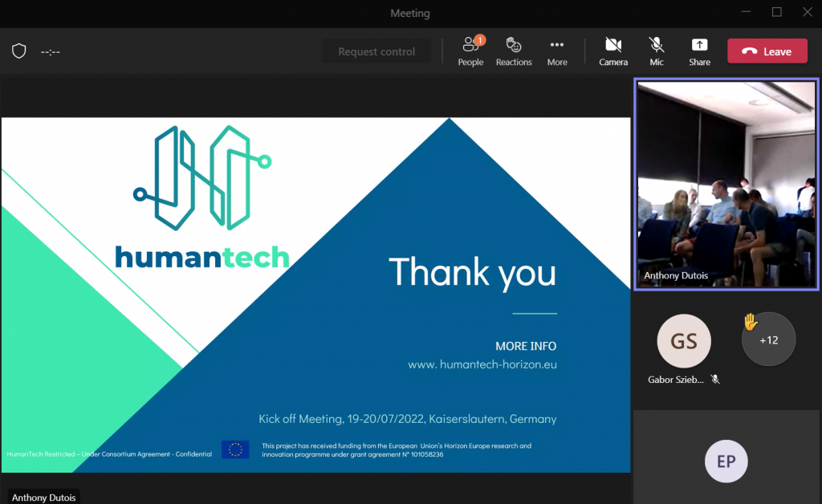
Task: Click the www.humantech-horizon.eu link on slide
Action: coord(482,364)
